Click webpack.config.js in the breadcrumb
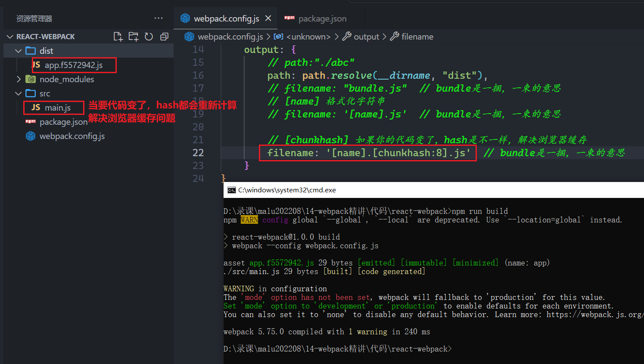The width and height of the screenshot is (644, 364). [230, 37]
